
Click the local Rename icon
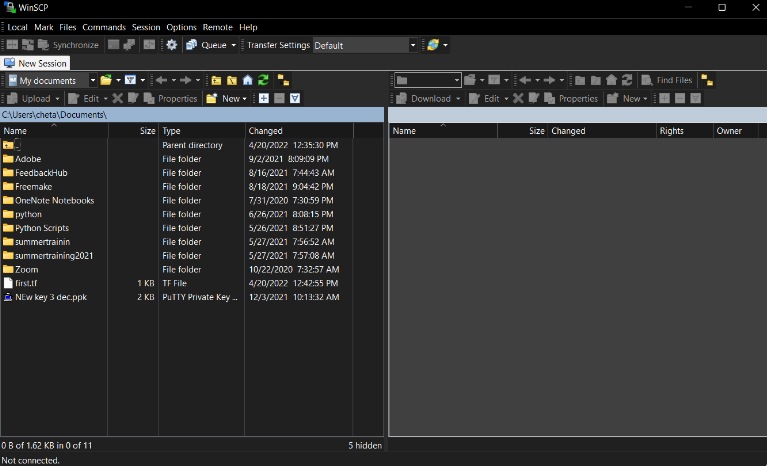(133, 98)
